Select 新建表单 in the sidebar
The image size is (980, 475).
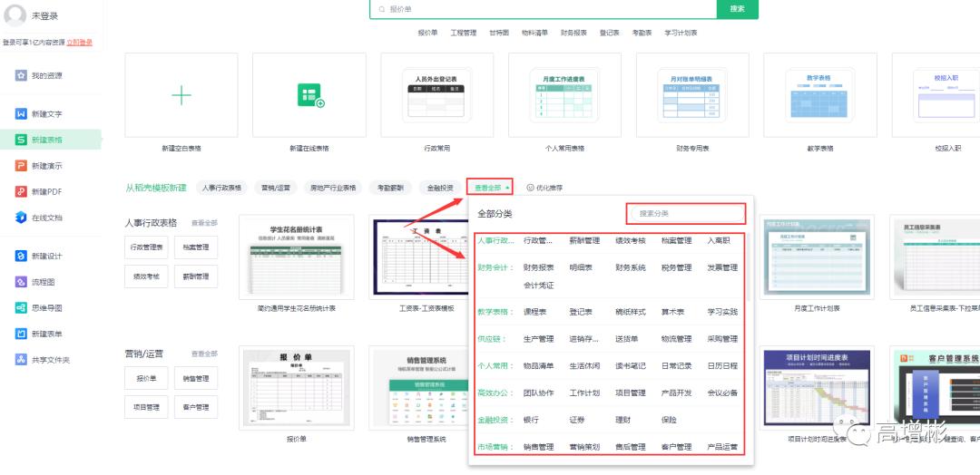(x=39, y=334)
